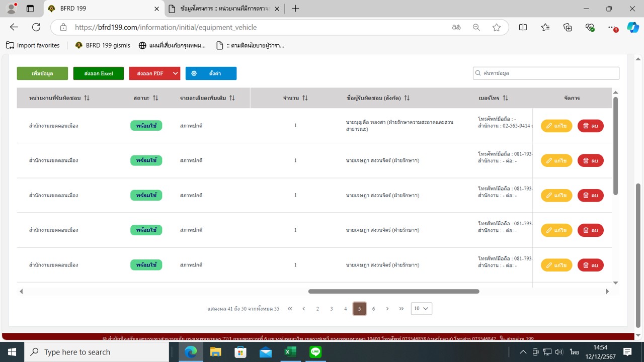Add this page to favorites star
This screenshot has width=644, height=362.
(497, 28)
